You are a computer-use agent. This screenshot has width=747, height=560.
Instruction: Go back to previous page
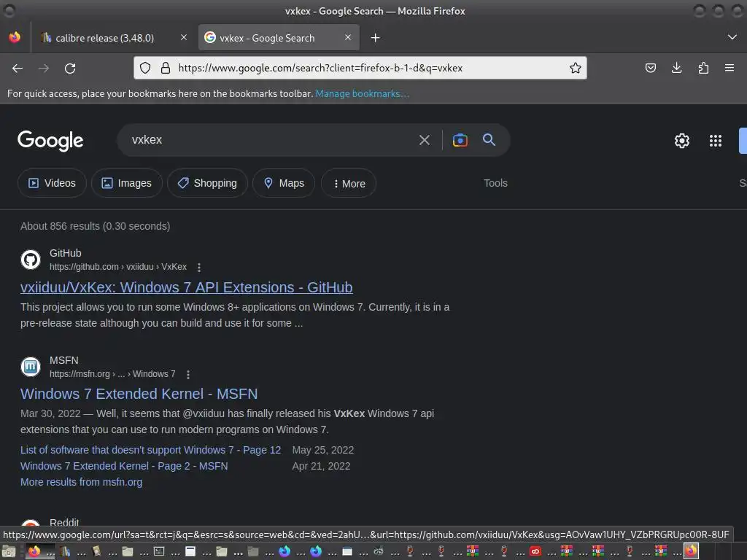point(18,69)
